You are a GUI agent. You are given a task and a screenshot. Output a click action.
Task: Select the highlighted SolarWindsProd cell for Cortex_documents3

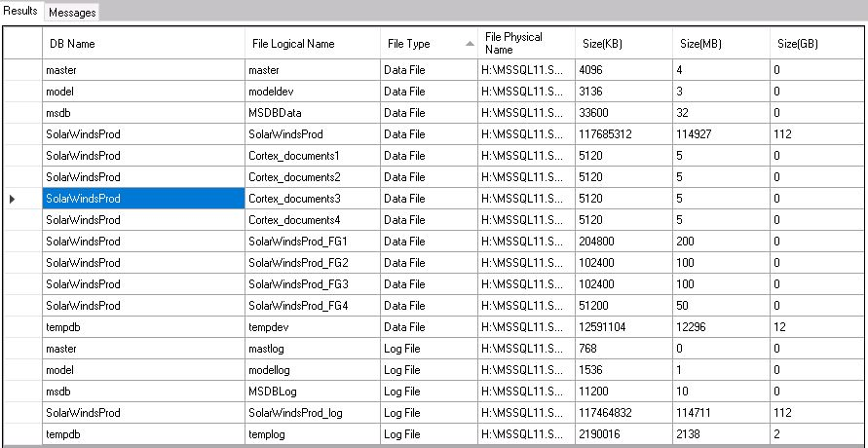[x=143, y=199]
